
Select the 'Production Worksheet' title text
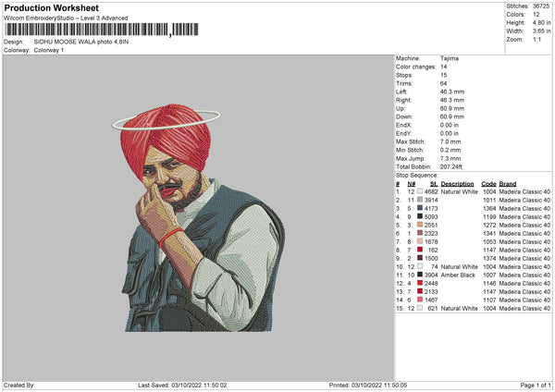pyautogui.click(x=51, y=7)
